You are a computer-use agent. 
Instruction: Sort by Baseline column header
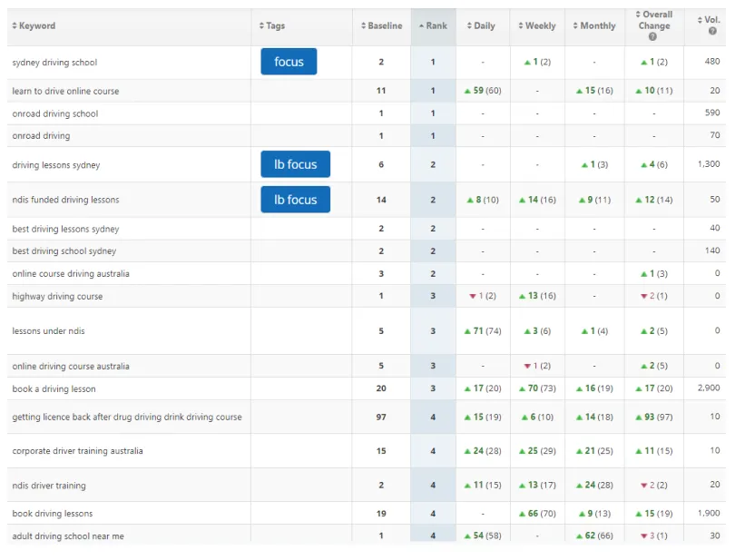tap(381, 25)
